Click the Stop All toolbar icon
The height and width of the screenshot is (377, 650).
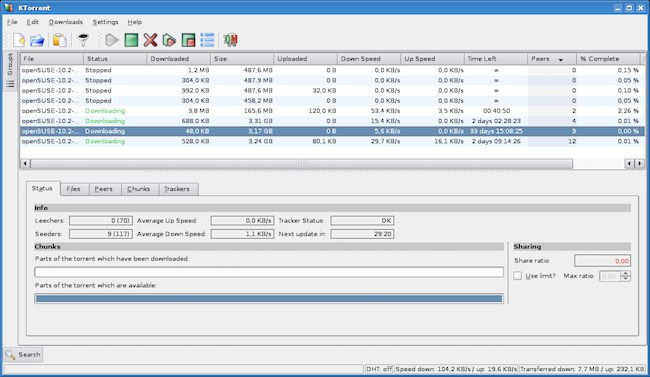pos(188,40)
